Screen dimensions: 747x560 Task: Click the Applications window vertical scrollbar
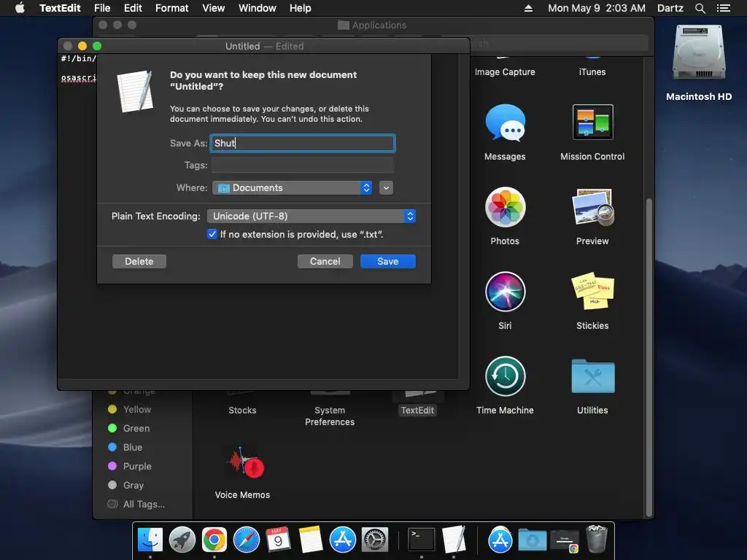[649, 357]
